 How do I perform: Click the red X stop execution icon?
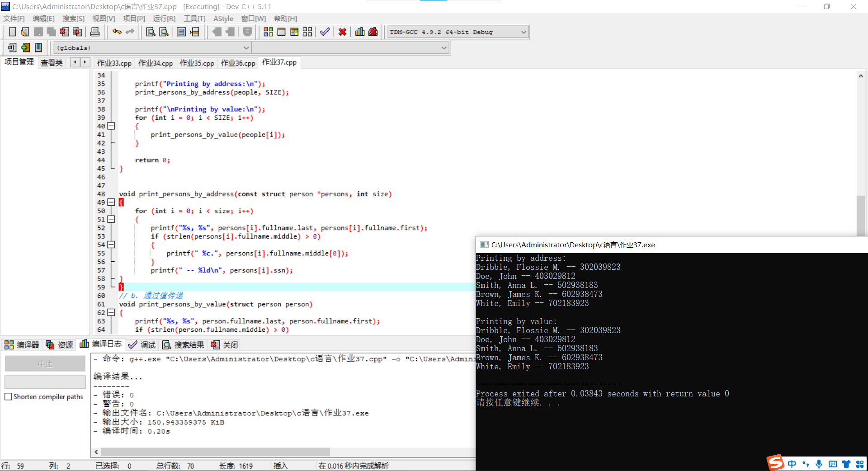coord(342,32)
